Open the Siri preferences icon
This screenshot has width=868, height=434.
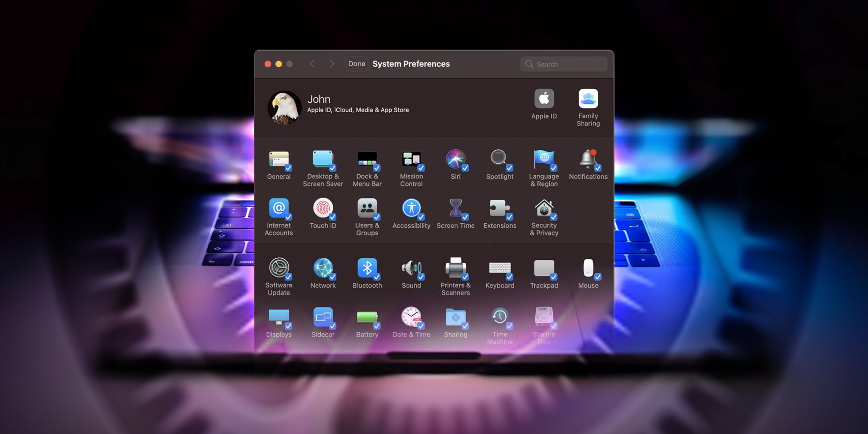456,159
